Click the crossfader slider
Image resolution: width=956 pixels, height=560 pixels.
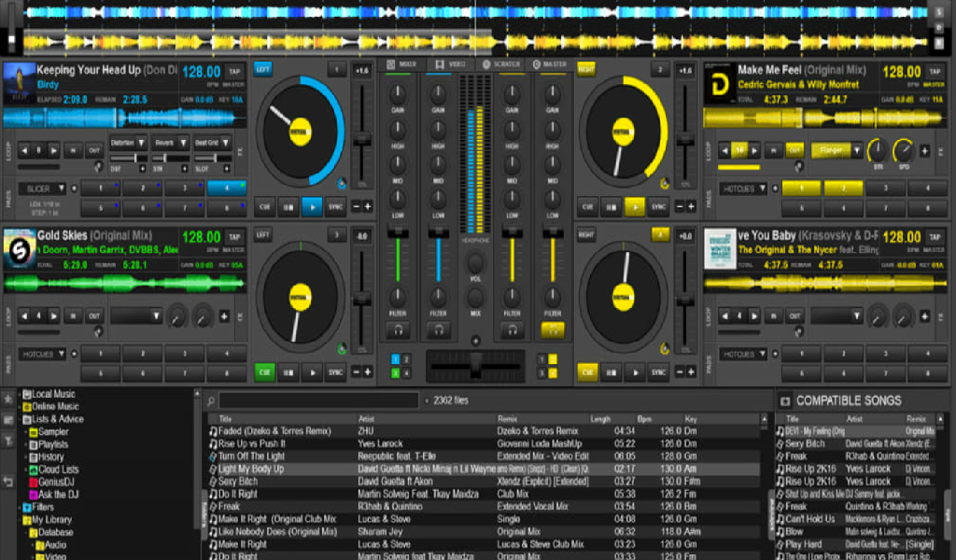pos(476,364)
